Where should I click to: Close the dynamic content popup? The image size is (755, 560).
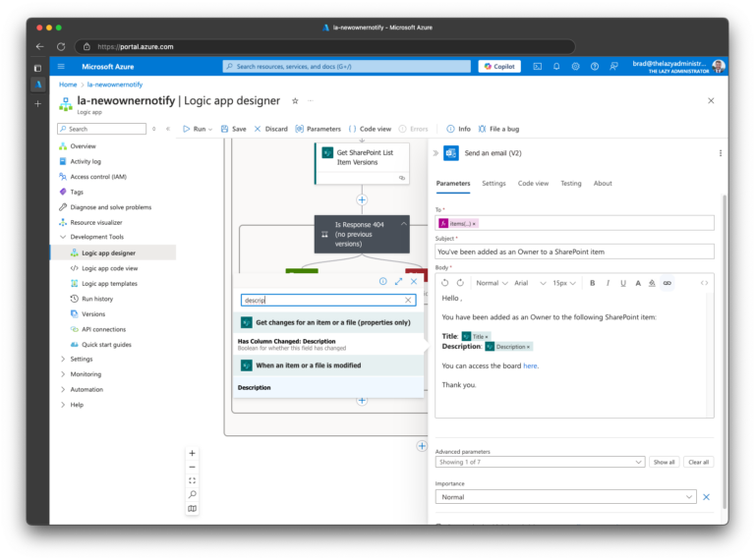[x=414, y=282]
